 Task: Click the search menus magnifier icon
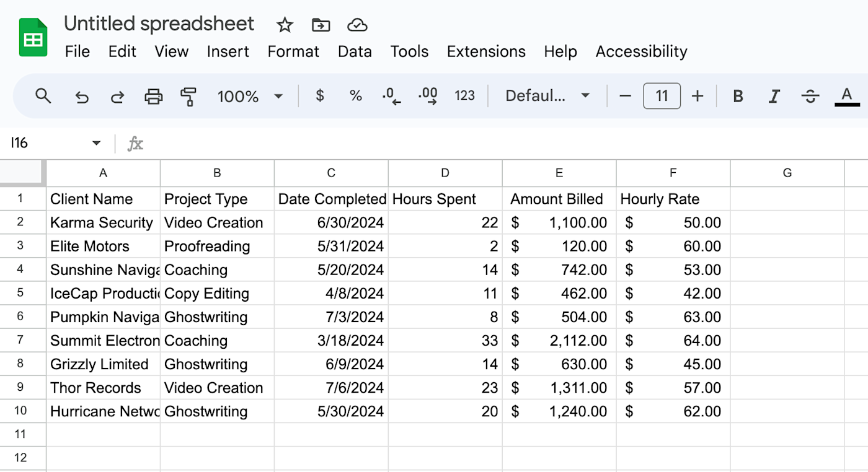(x=43, y=96)
